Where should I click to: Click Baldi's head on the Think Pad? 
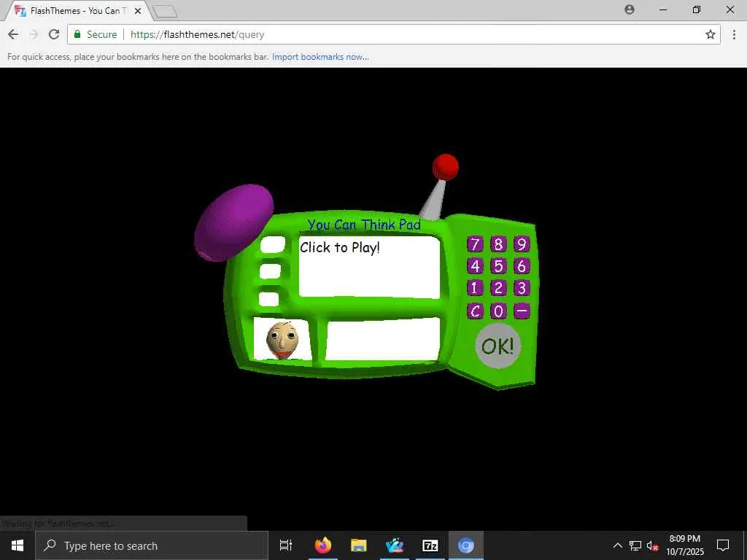coord(282,340)
